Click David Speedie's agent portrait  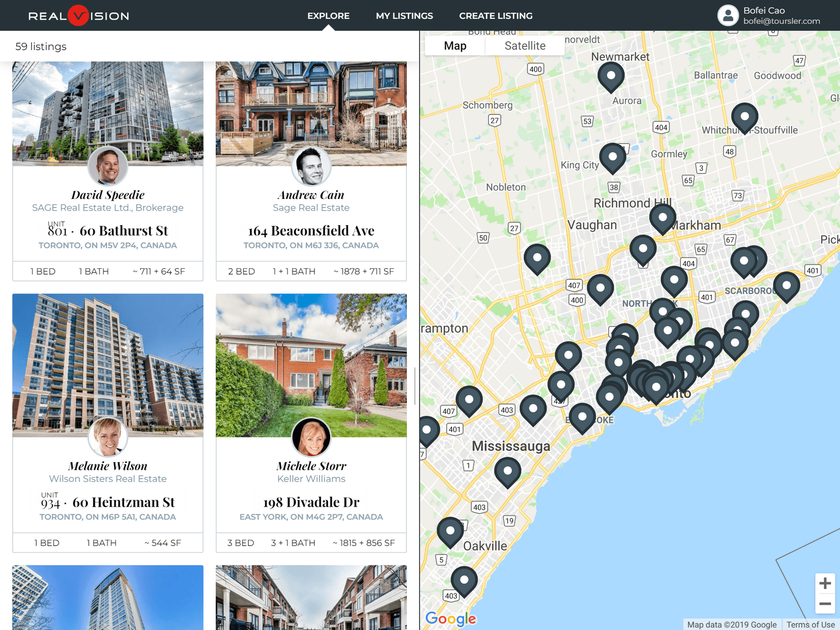(x=108, y=166)
